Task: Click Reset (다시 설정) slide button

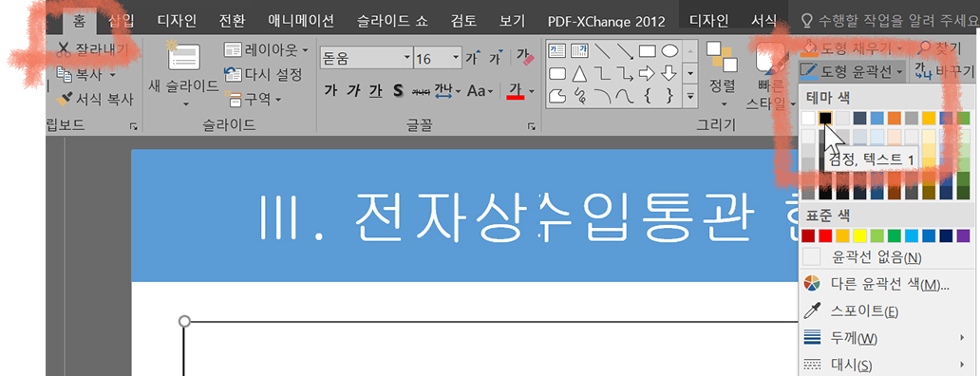Action: click(263, 74)
